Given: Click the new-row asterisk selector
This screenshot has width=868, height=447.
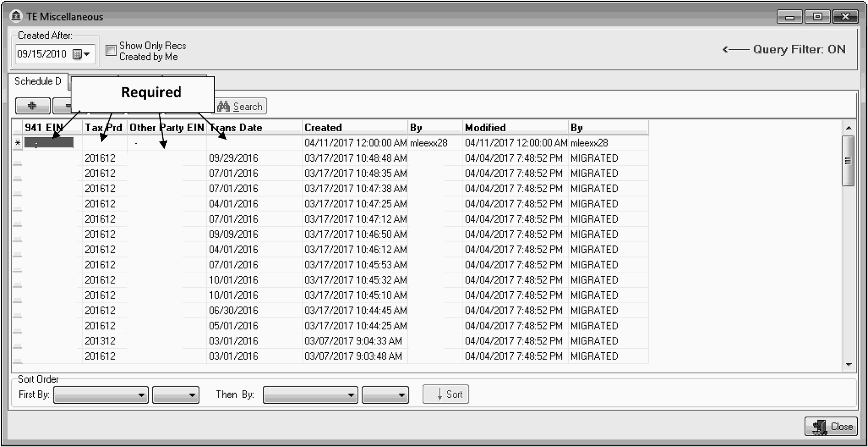Looking at the screenshot, I should pyautogui.click(x=18, y=143).
